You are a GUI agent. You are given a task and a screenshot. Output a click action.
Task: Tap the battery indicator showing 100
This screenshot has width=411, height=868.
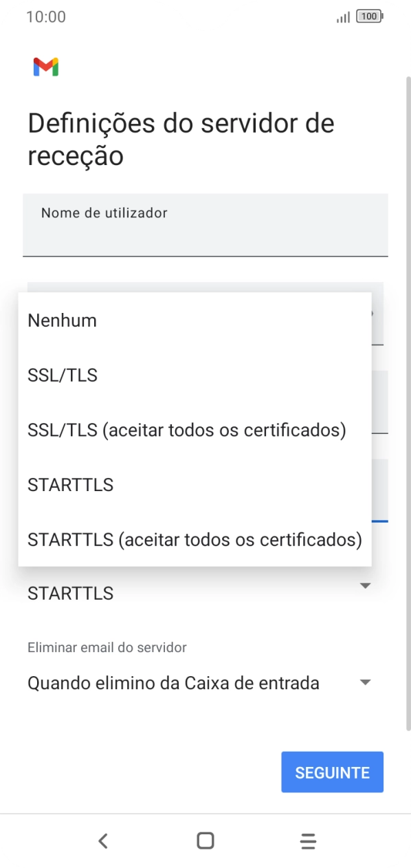369,15
